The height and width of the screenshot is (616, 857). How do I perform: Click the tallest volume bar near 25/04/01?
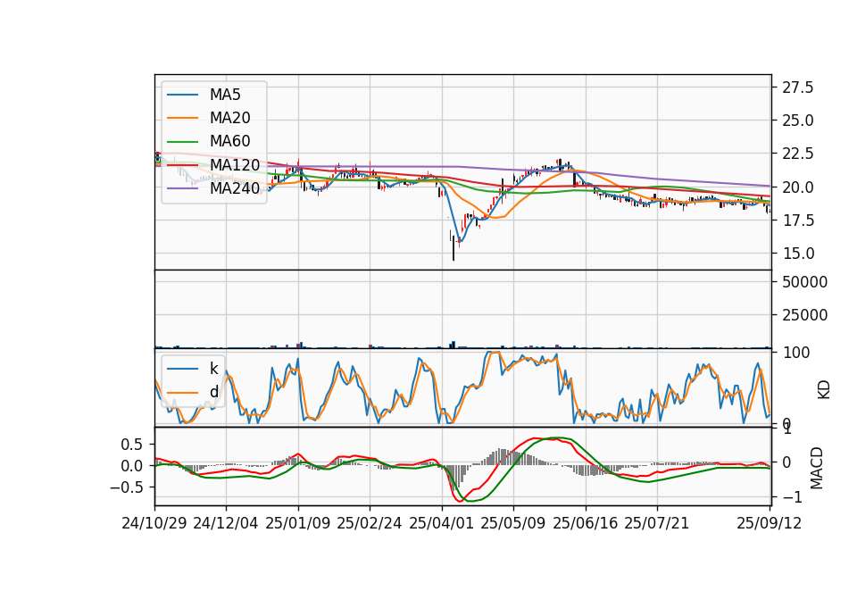[x=453, y=345]
